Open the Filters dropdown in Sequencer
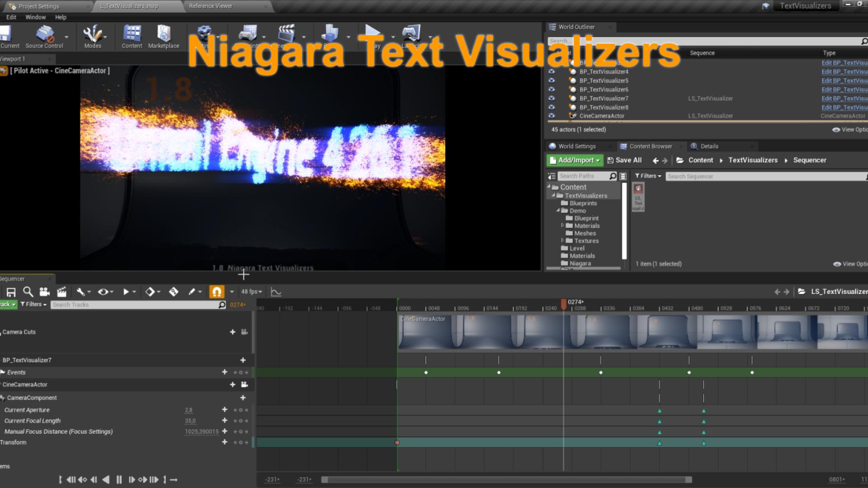The image size is (868, 488). pyautogui.click(x=33, y=305)
